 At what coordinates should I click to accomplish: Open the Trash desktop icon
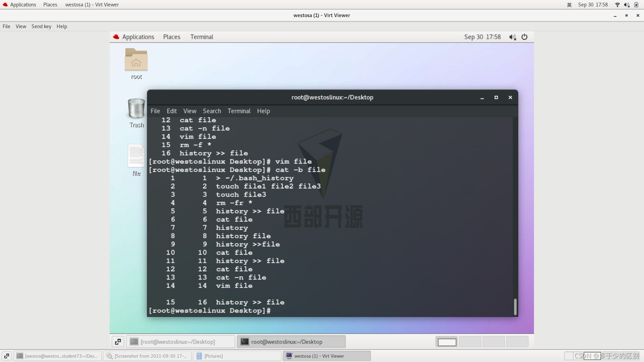point(136,109)
